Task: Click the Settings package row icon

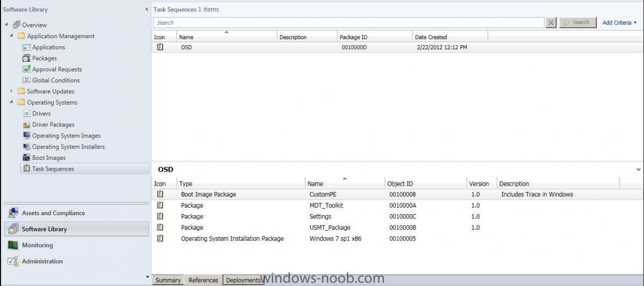Action: click(x=159, y=216)
